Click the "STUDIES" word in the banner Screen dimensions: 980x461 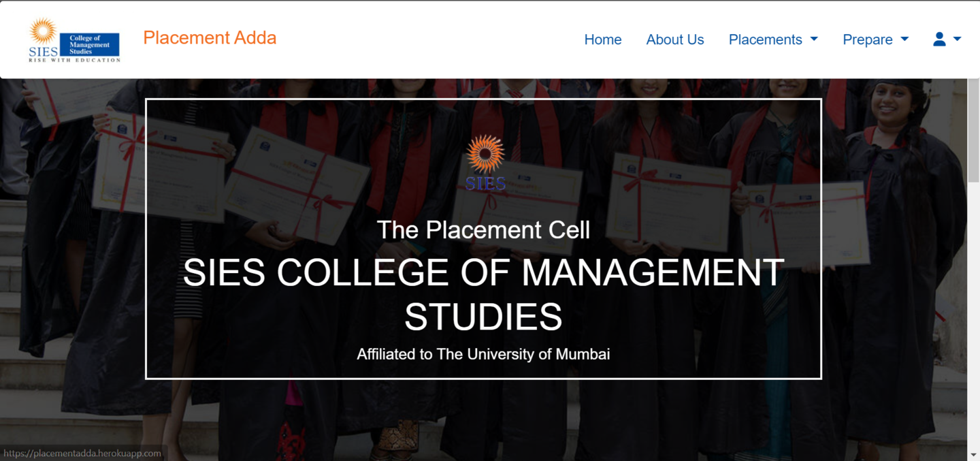pyautogui.click(x=483, y=317)
